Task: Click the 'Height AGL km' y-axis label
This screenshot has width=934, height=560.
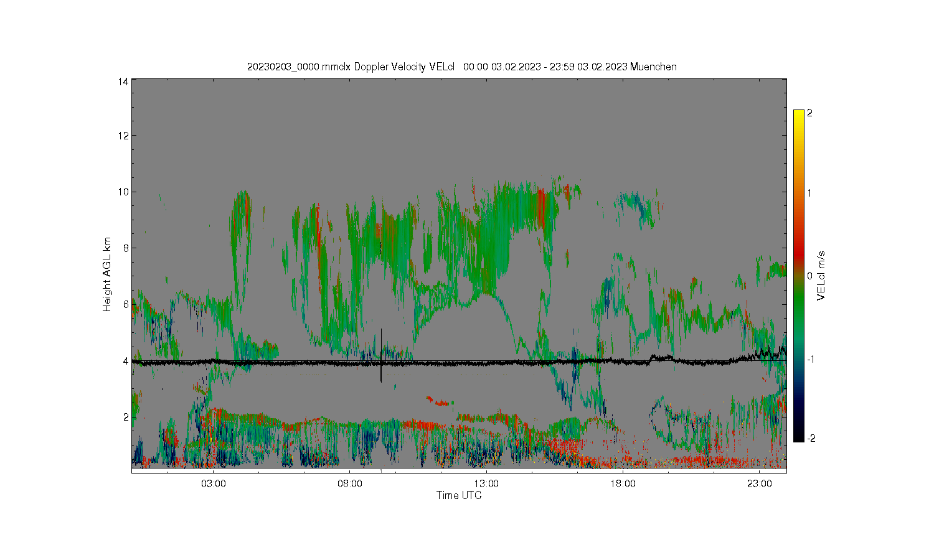Action: pos(107,274)
